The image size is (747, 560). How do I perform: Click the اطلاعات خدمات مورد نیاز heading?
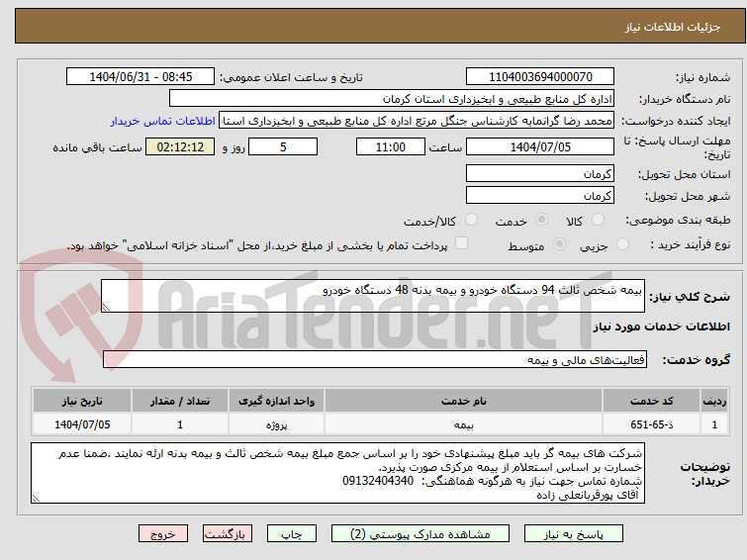click(661, 327)
